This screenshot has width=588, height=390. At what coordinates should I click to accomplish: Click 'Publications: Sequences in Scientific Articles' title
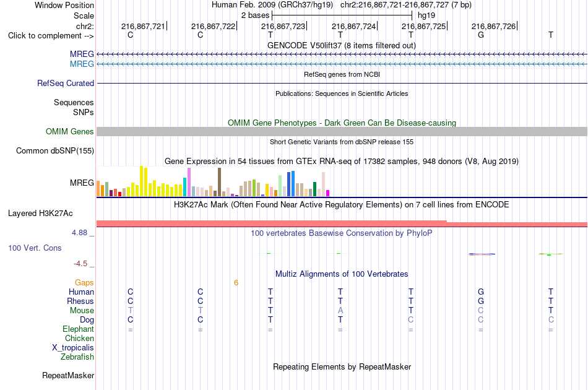coord(342,93)
